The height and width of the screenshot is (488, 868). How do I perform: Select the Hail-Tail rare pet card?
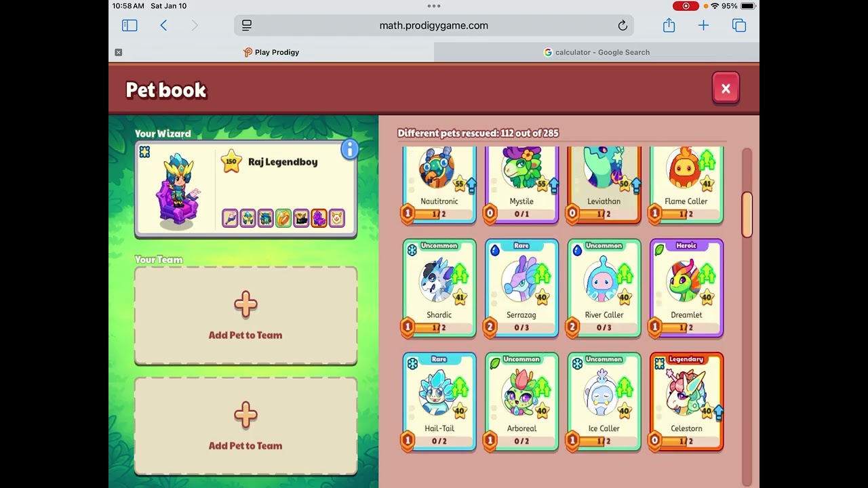(x=439, y=402)
